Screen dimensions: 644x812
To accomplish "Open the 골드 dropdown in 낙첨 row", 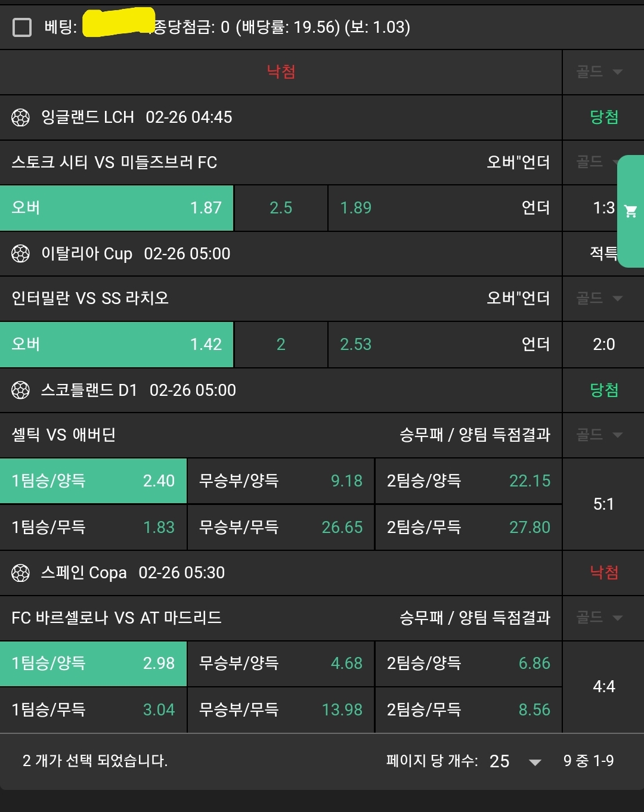I will [x=599, y=72].
